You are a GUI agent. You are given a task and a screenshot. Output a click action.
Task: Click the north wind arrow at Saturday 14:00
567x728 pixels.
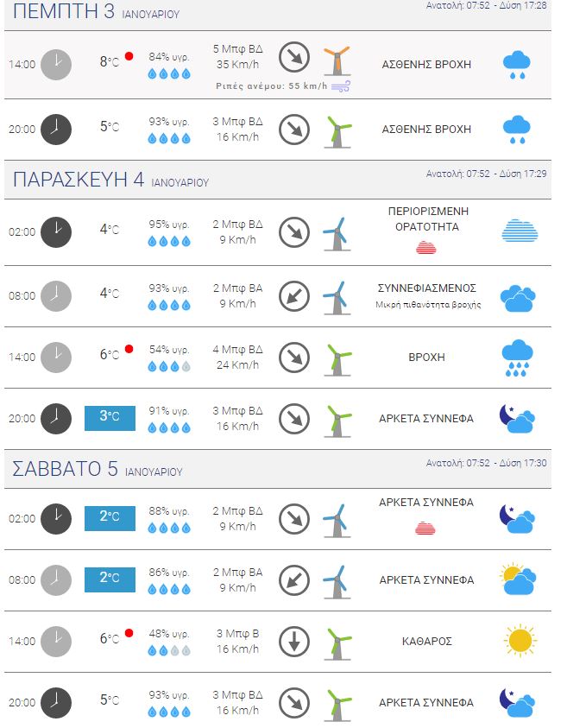pos(294,641)
